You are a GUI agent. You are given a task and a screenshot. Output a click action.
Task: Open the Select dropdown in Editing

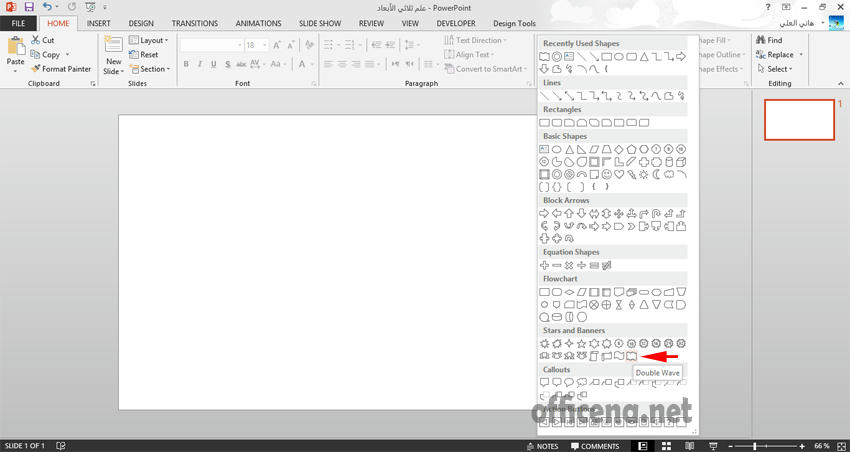(x=775, y=69)
